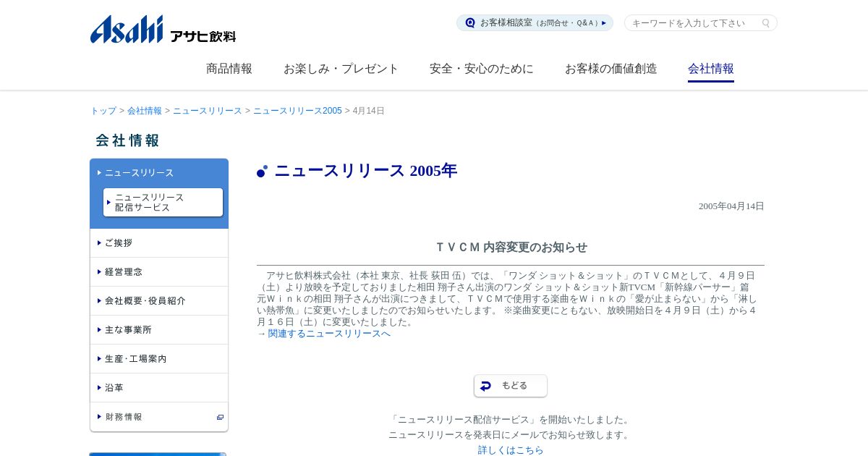Follow 詳しくはこちら link
Viewport: 868px width, 456px height.
(511, 450)
